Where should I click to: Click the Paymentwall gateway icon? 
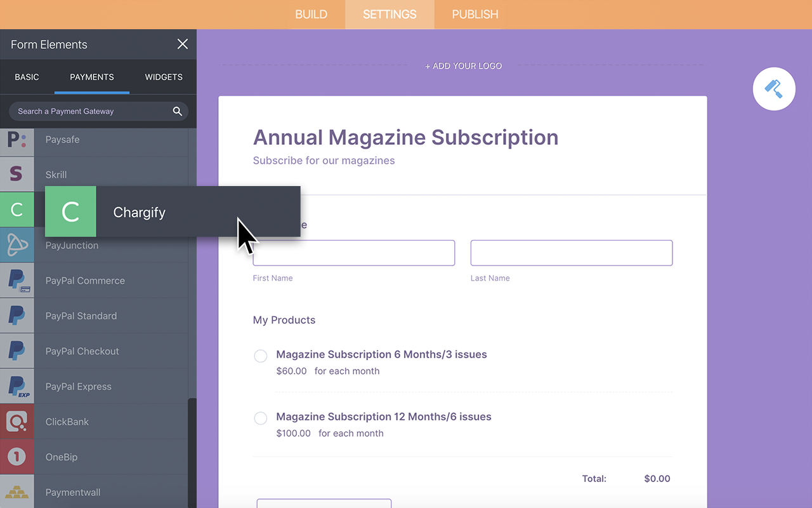click(17, 491)
